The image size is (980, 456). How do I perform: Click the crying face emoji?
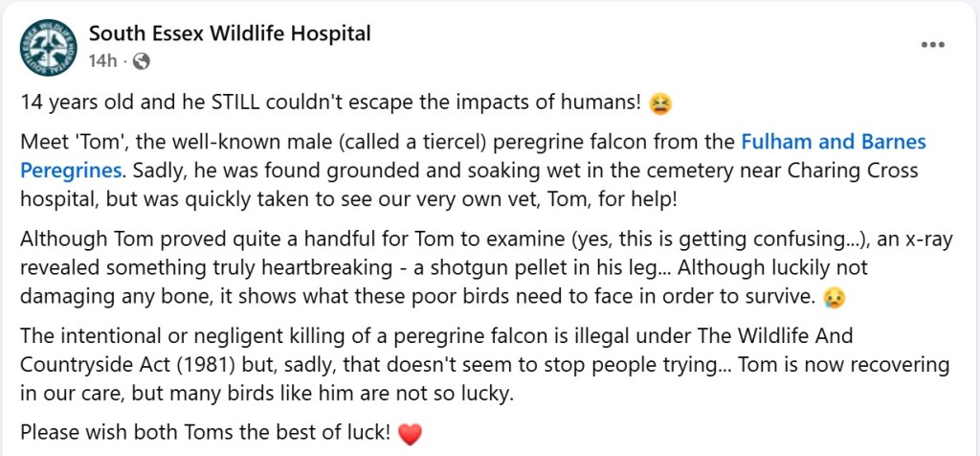pyautogui.click(x=834, y=297)
